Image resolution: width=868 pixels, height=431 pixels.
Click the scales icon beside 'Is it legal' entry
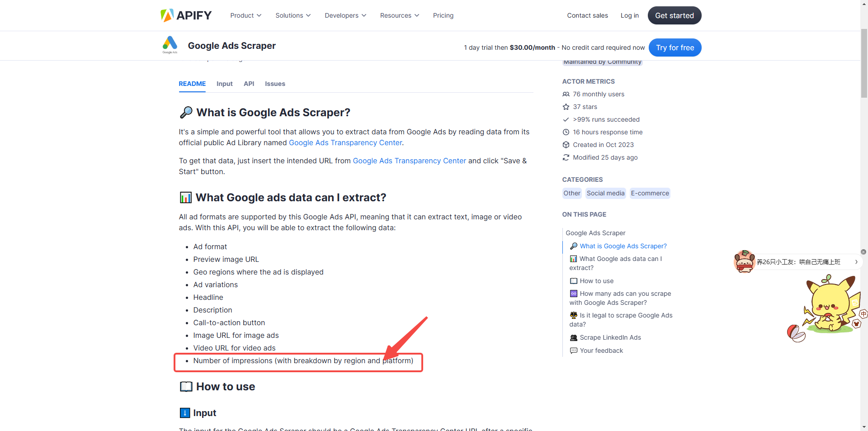[573, 315]
